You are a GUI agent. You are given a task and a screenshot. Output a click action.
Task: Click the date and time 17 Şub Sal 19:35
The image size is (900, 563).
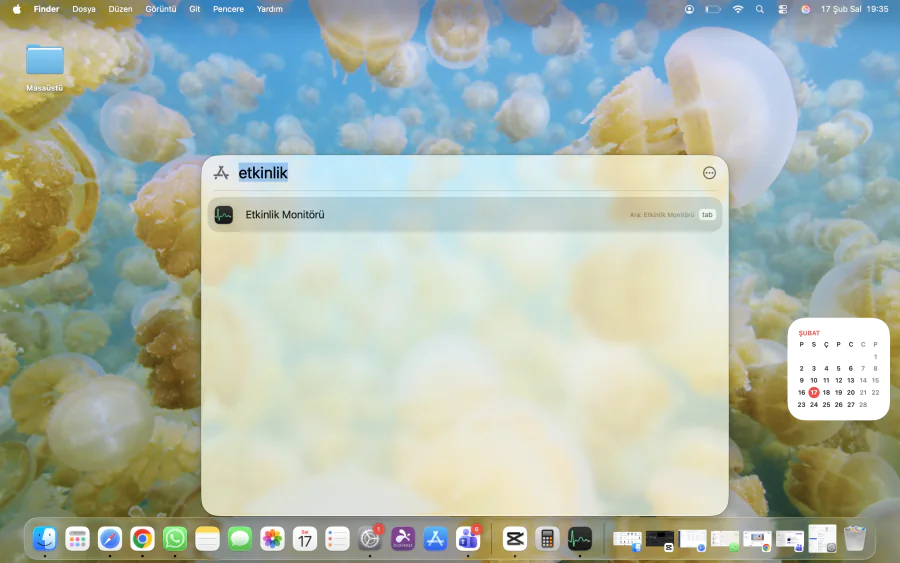tap(855, 9)
